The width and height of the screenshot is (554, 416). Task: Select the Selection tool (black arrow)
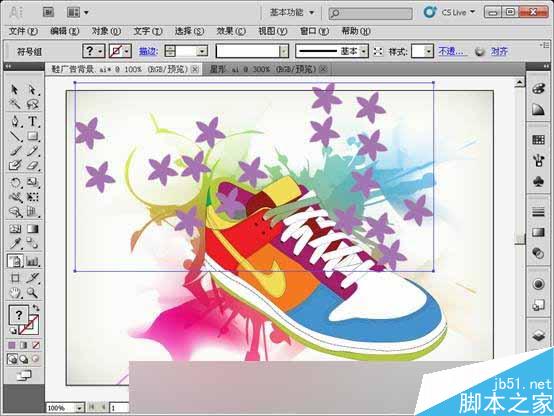coord(14,90)
